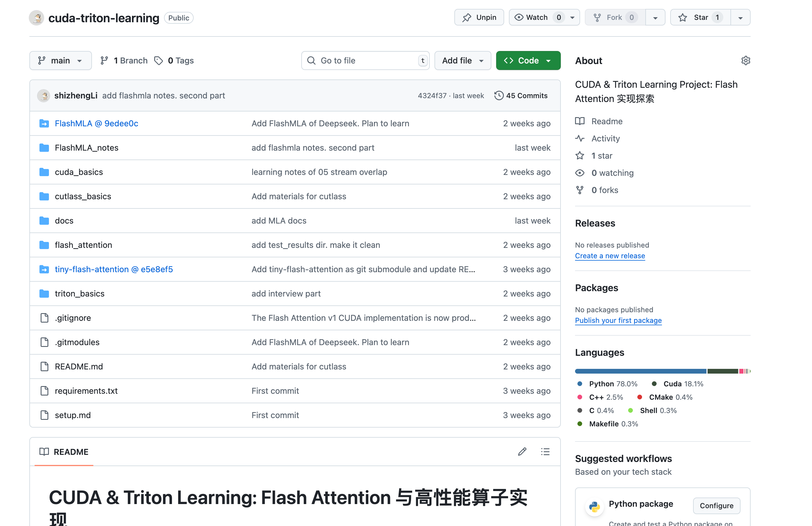Unpin the repository with the Unpin button
812x526 pixels.
tap(479, 17)
